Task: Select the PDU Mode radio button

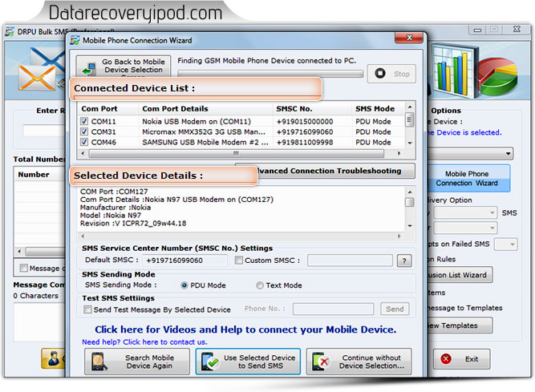Action: (x=184, y=285)
